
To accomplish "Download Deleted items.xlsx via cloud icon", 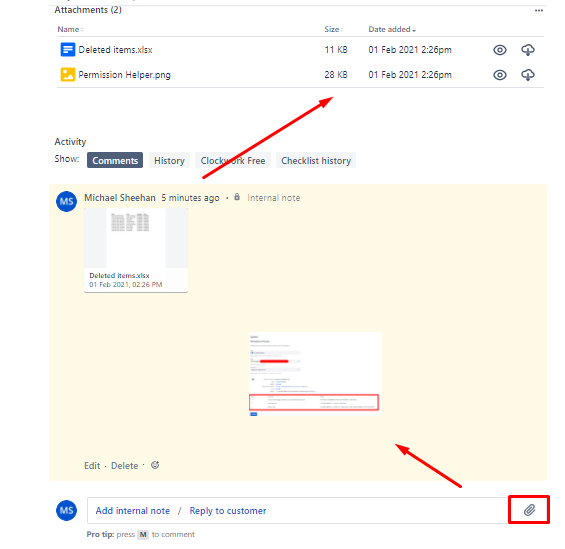I will pos(528,50).
